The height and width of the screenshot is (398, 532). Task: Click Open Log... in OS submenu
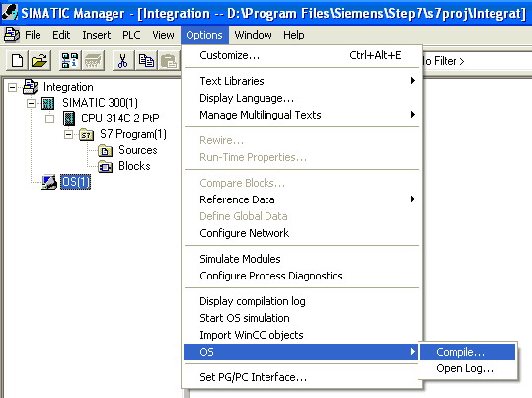468,368
